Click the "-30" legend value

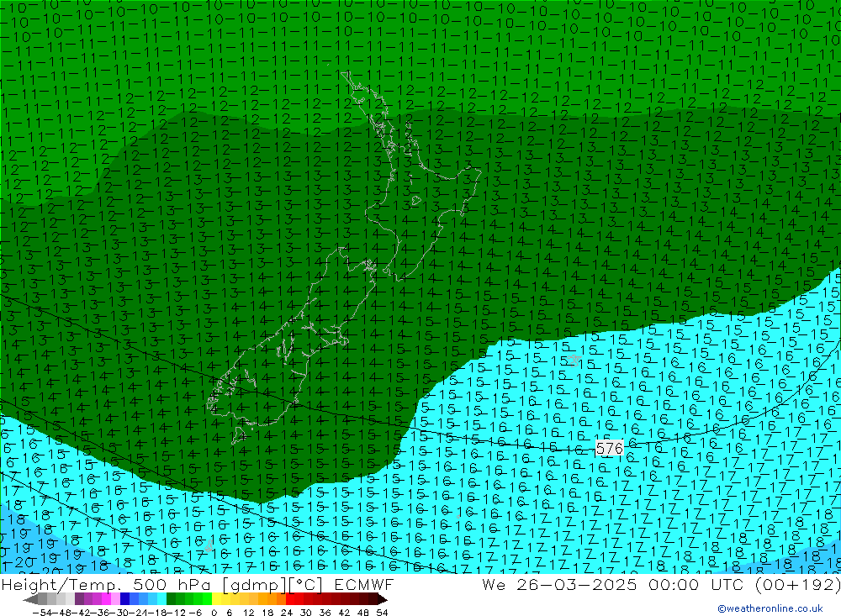coord(120,613)
